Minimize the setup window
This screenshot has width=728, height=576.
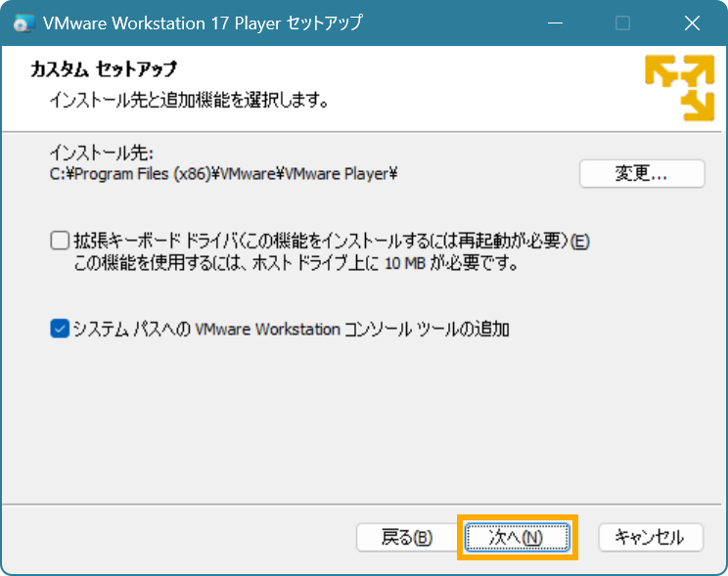(x=555, y=23)
